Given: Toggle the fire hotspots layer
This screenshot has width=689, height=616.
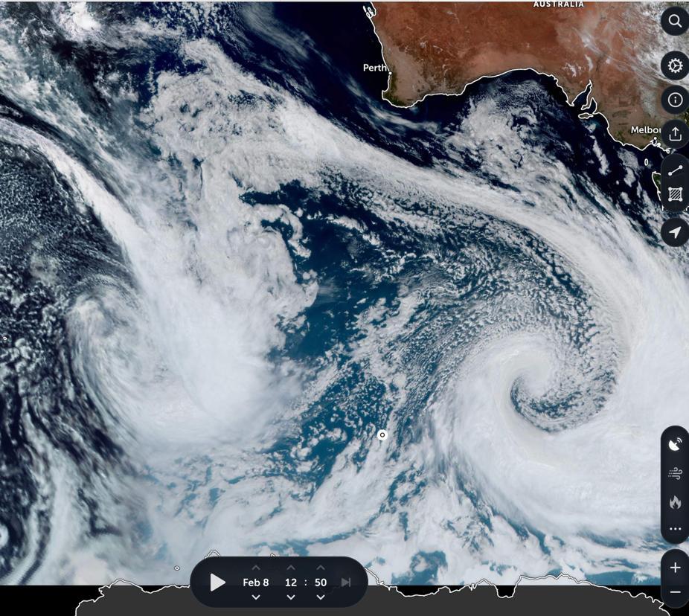Looking at the screenshot, I should 674,502.
